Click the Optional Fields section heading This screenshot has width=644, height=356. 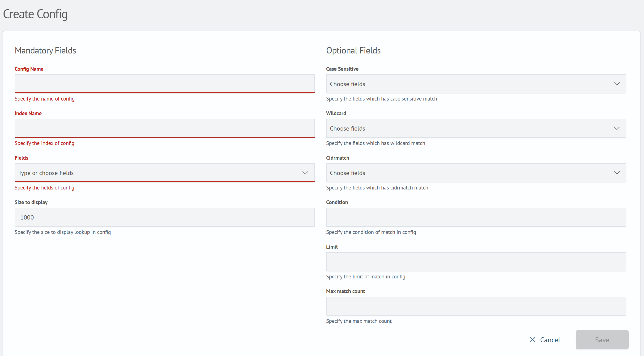tap(353, 50)
